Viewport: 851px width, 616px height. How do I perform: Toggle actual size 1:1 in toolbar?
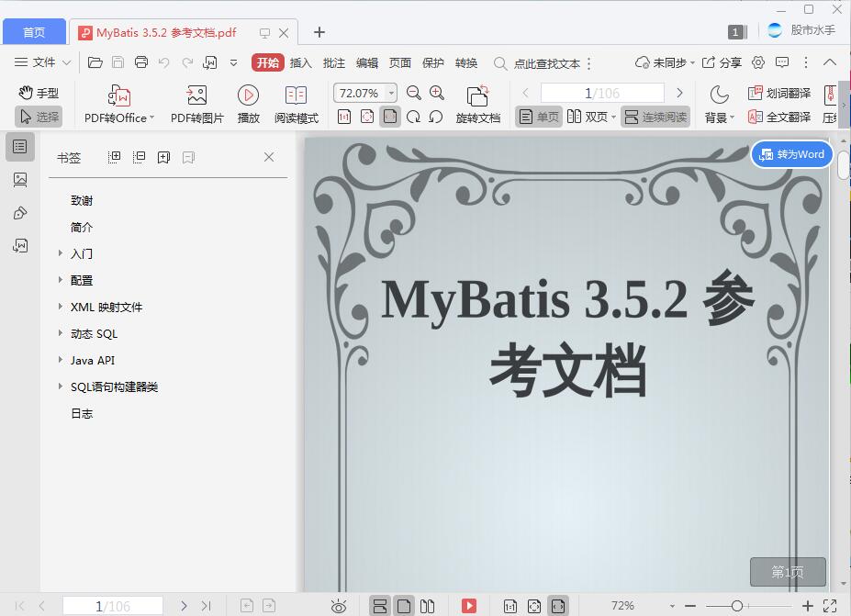[x=344, y=117]
